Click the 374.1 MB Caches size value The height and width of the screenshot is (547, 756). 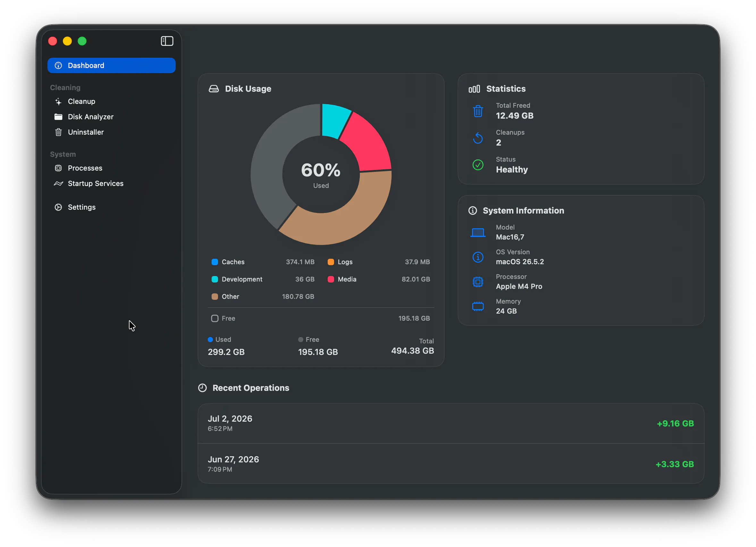[300, 262]
